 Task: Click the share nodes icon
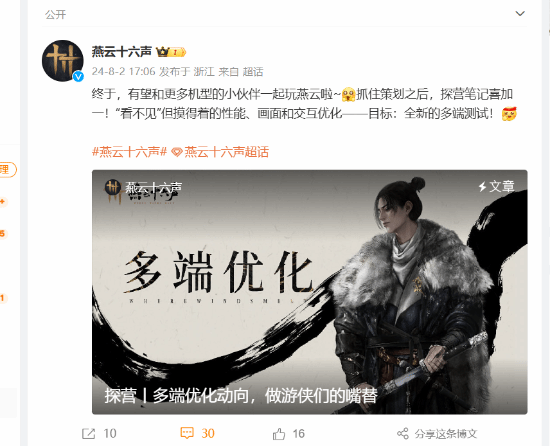[403, 434]
